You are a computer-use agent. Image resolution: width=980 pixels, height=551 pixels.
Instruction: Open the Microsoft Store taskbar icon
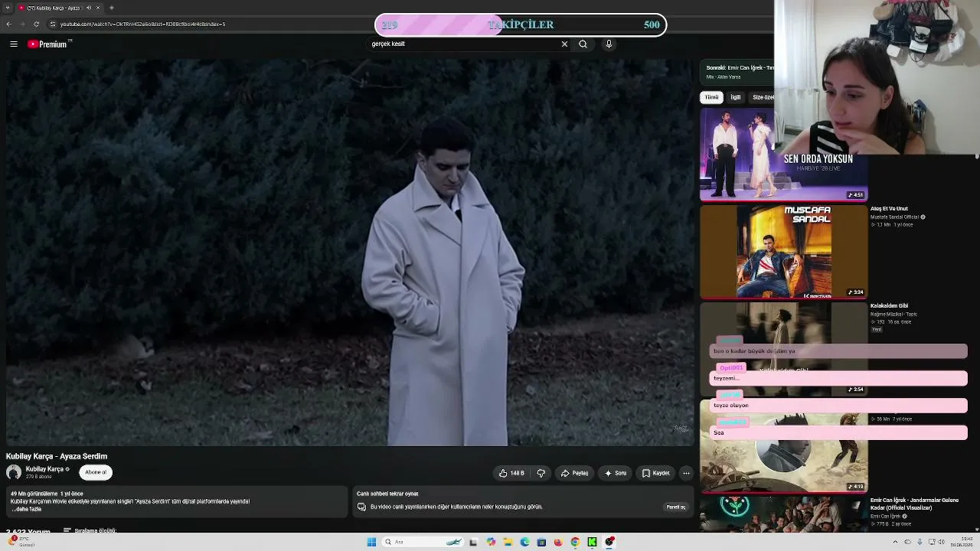coord(541,542)
